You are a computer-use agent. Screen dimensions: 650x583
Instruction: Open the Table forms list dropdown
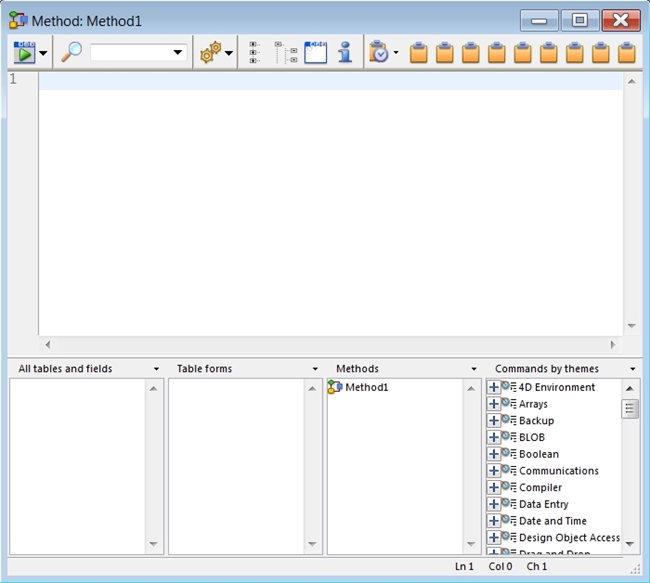315,369
